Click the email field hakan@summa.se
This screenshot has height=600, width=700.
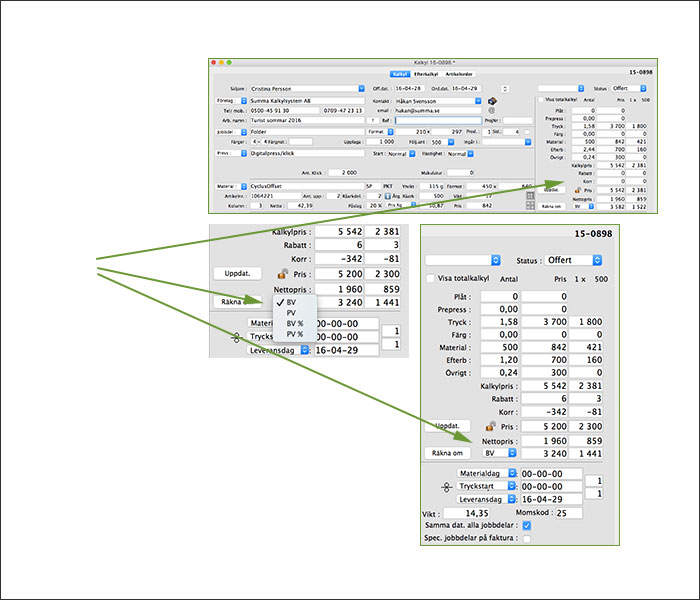(x=438, y=110)
